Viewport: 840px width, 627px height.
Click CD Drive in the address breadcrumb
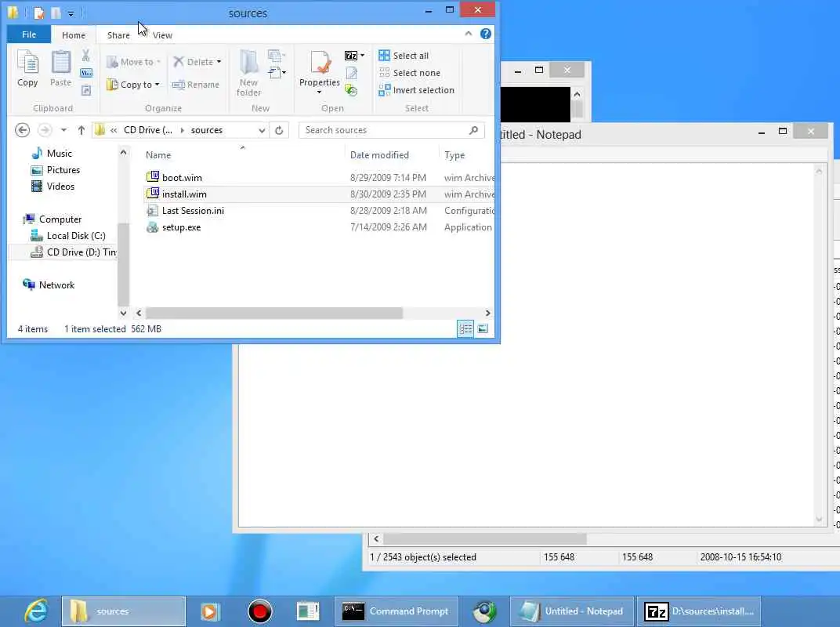point(148,130)
